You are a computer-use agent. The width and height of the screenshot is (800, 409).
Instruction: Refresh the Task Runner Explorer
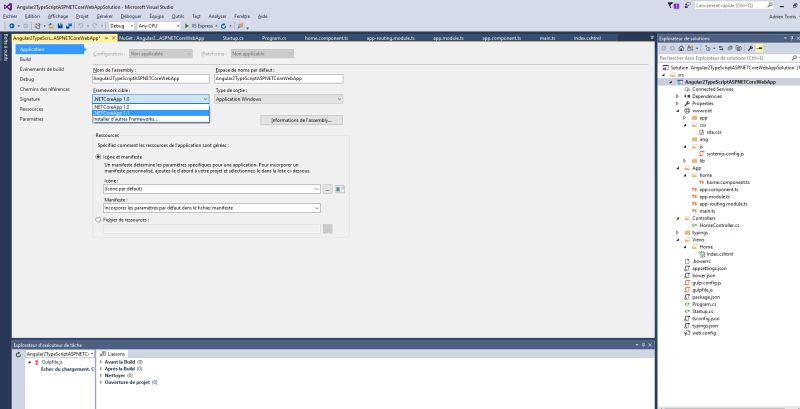[18, 354]
